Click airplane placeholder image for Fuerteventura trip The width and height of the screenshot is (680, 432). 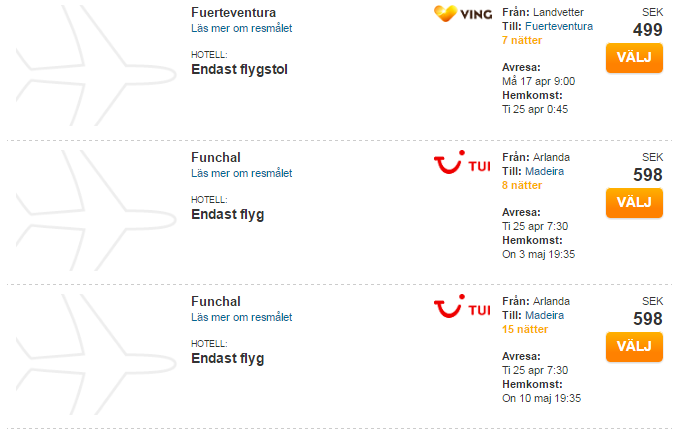[x=96, y=65]
